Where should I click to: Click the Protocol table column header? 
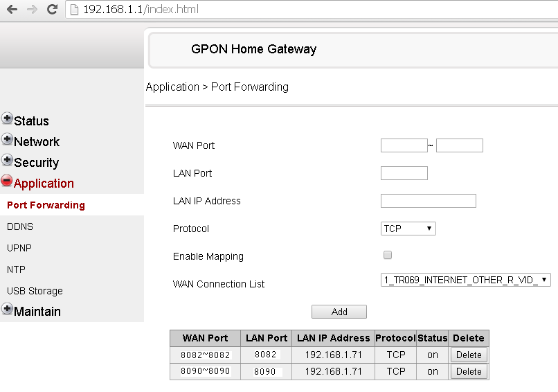pyautogui.click(x=396, y=338)
